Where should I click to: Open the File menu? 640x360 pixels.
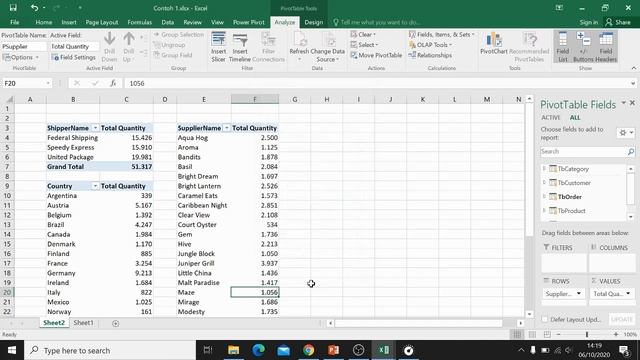[15, 22]
